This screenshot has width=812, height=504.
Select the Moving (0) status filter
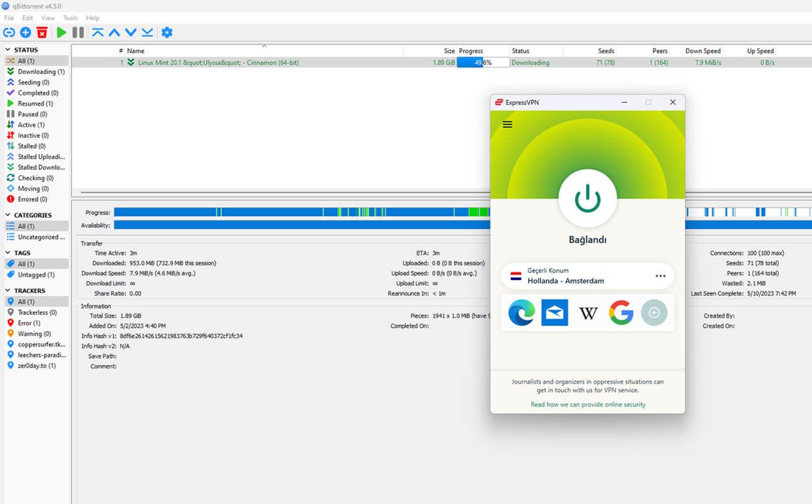click(28, 189)
